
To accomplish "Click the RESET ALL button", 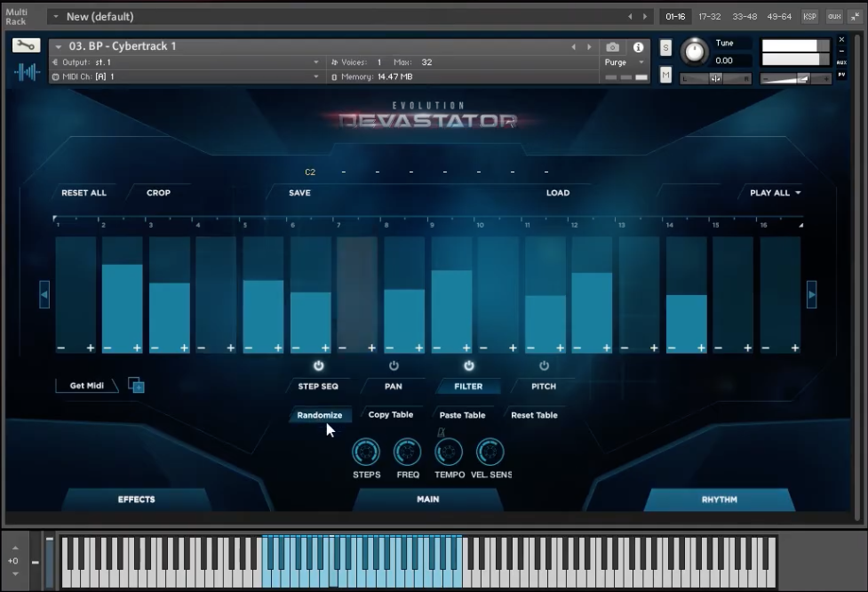I will tap(84, 193).
